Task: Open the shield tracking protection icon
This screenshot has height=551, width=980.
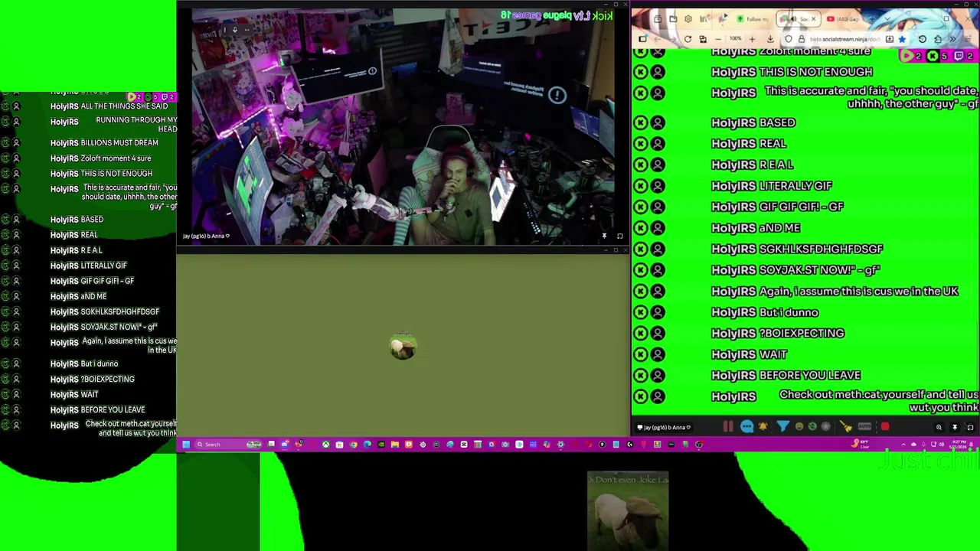Action: [x=789, y=39]
